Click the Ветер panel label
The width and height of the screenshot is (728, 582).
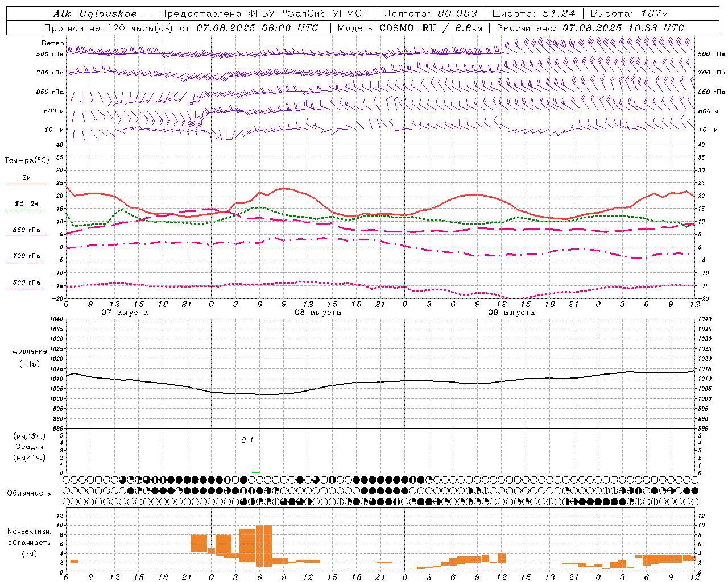point(52,43)
